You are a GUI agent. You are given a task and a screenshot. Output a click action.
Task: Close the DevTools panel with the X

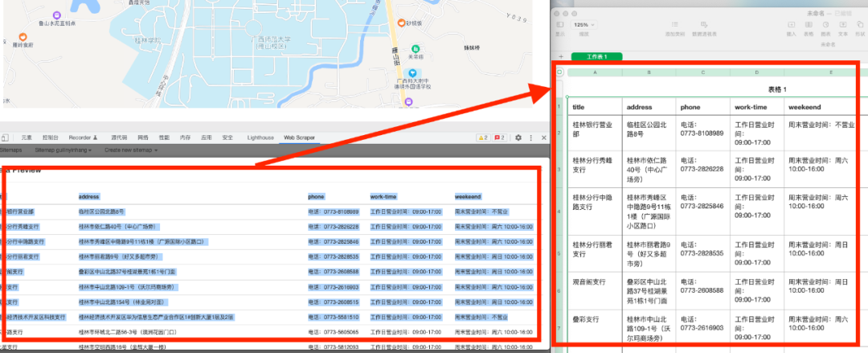click(543, 138)
